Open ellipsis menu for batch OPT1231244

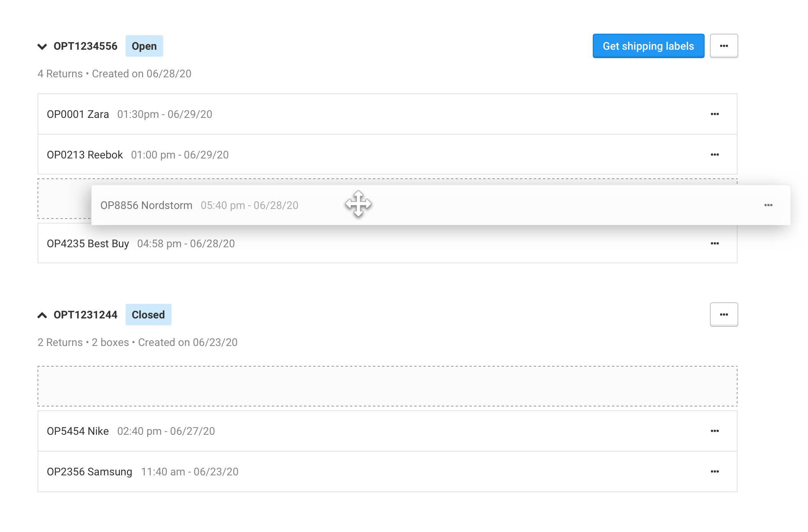click(724, 315)
